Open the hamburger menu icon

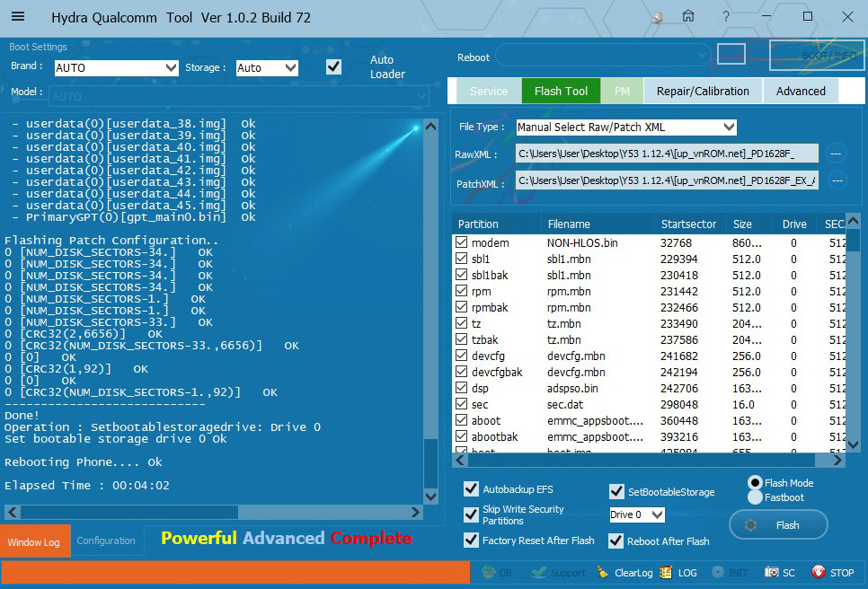pyautogui.click(x=18, y=16)
